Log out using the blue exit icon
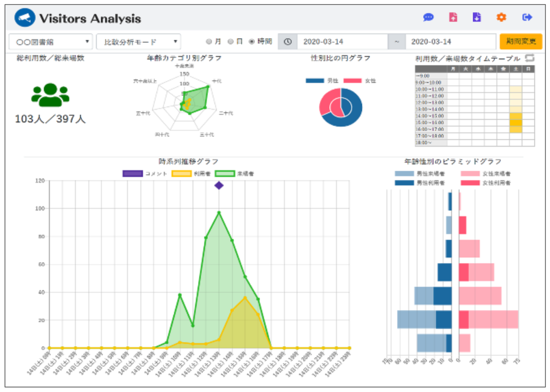The height and width of the screenshot is (392, 550). [527, 17]
